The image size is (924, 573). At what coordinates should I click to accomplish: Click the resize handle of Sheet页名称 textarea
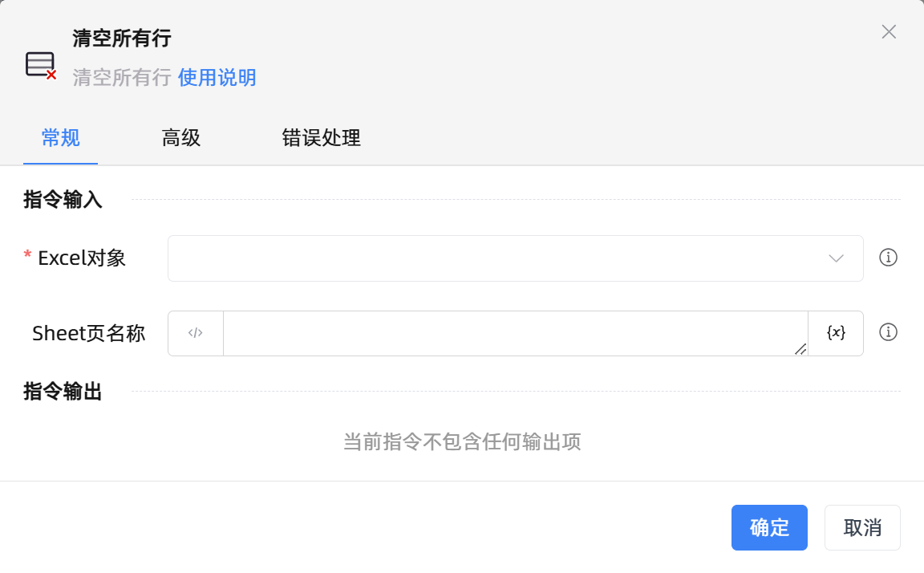coord(800,349)
